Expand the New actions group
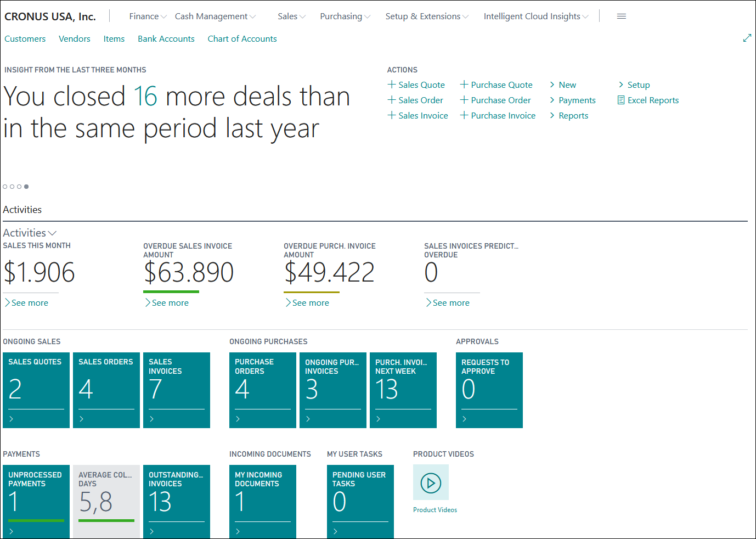The height and width of the screenshot is (539, 756). (x=563, y=85)
